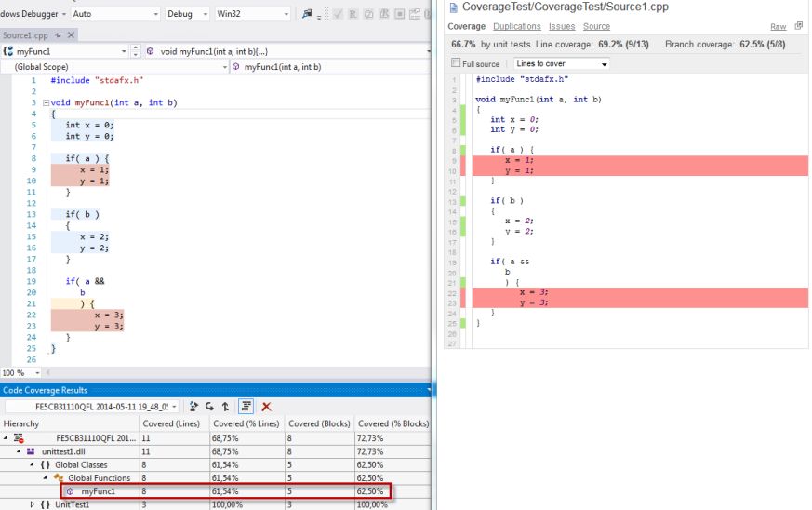Collapse the unittest1.dll tree node
This screenshot has height=510, width=812.
[19, 451]
